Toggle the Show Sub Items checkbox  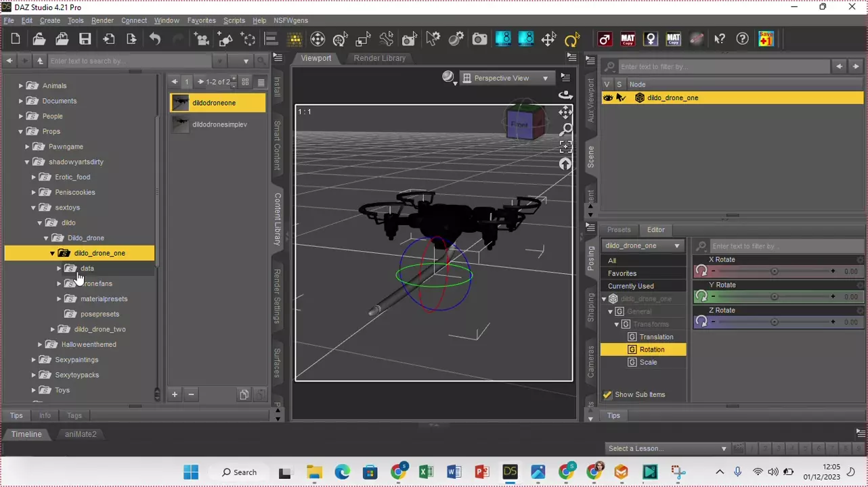(607, 394)
